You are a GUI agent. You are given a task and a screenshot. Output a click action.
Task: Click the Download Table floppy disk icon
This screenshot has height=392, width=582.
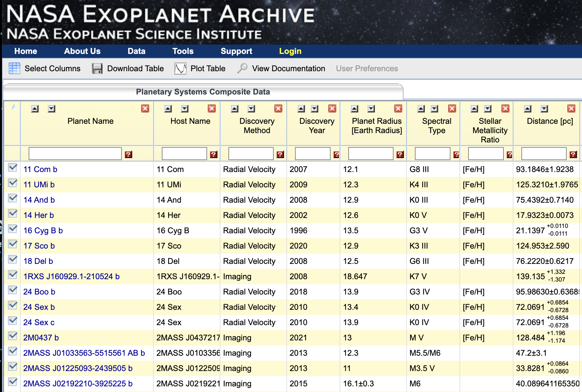coord(97,69)
